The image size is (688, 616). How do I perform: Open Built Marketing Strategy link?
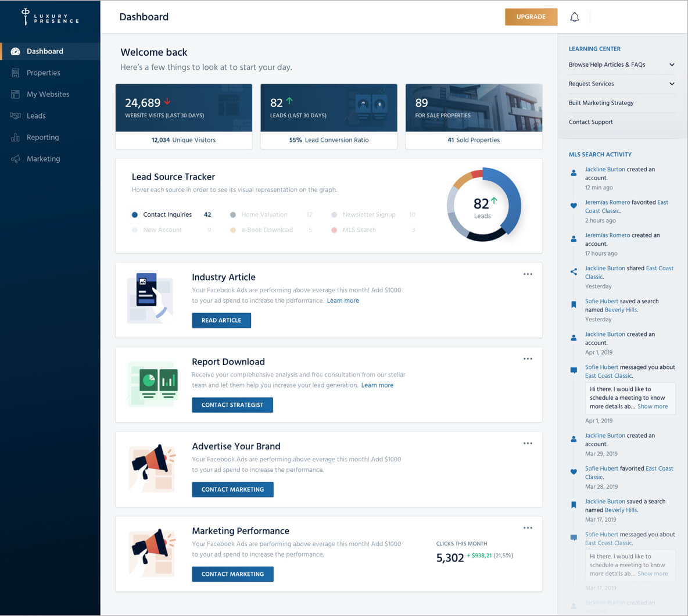pos(601,103)
